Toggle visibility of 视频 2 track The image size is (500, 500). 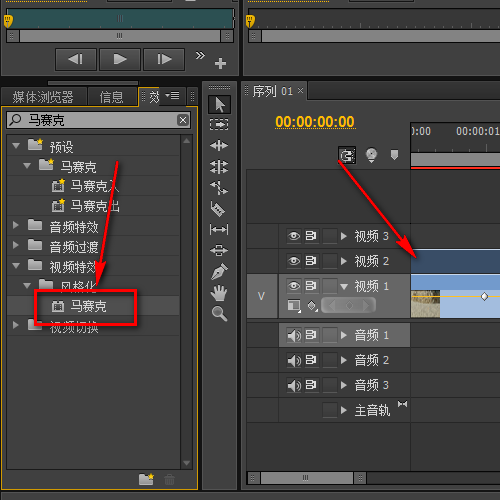(x=294, y=261)
